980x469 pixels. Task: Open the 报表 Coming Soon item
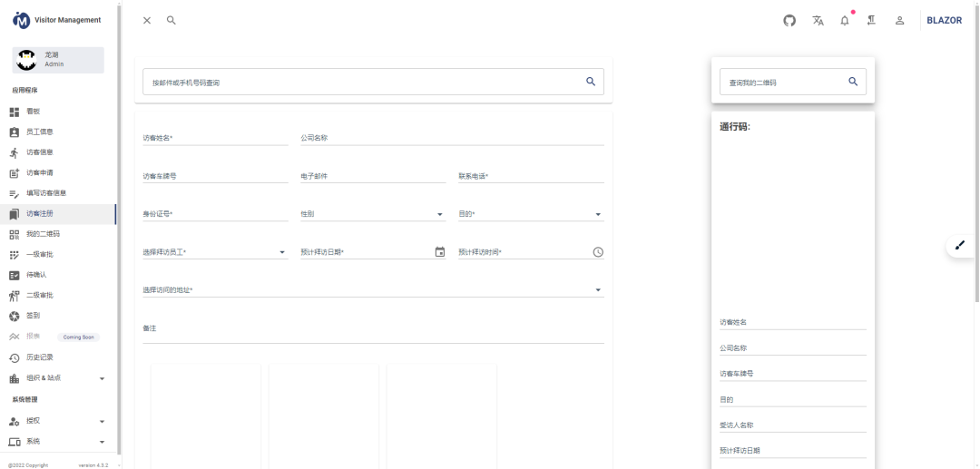(x=58, y=337)
